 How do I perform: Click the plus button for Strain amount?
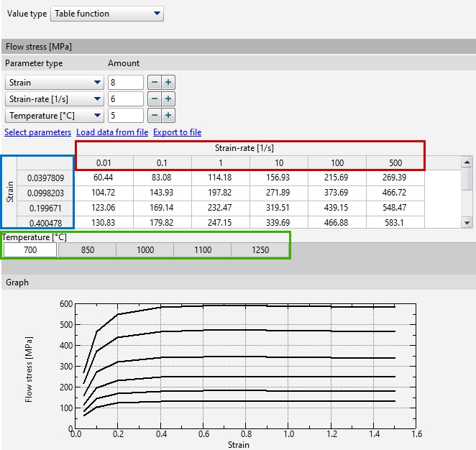tap(168, 83)
